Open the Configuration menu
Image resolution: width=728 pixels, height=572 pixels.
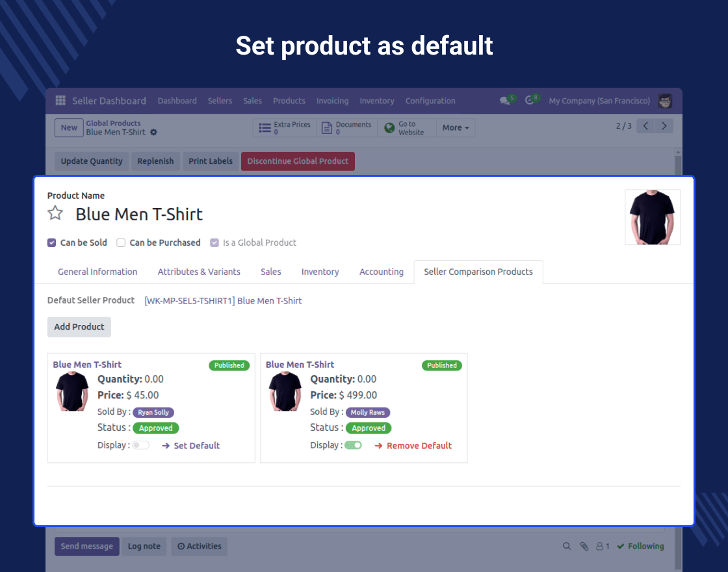coord(430,101)
